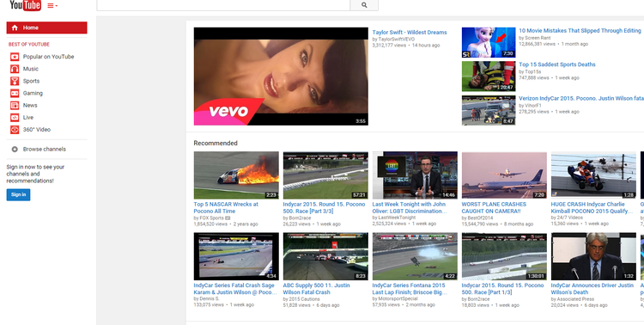Image resolution: width=644 pixels, height=325 pixels.
Task: Click IndyCar Announces Driver Justin Wilson's Death title
Action: (592, 289)
